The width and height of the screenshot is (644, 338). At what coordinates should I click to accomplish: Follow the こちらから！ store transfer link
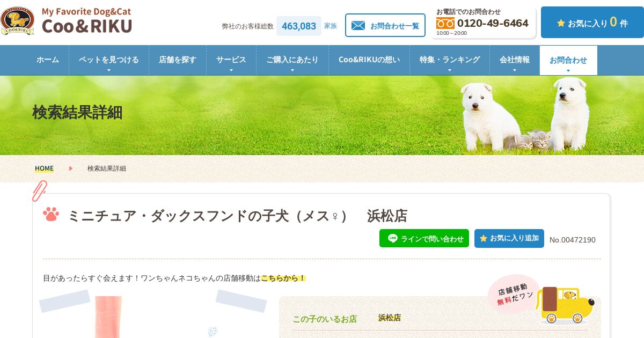tap(283, 278)
